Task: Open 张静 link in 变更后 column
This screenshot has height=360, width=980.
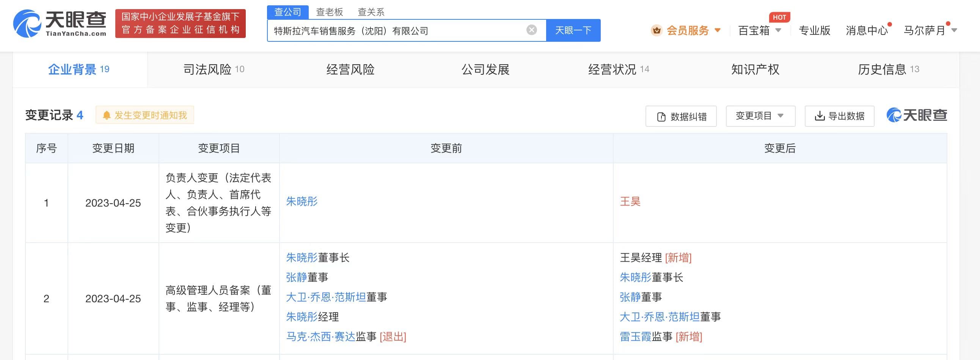Action: point(630,297)
